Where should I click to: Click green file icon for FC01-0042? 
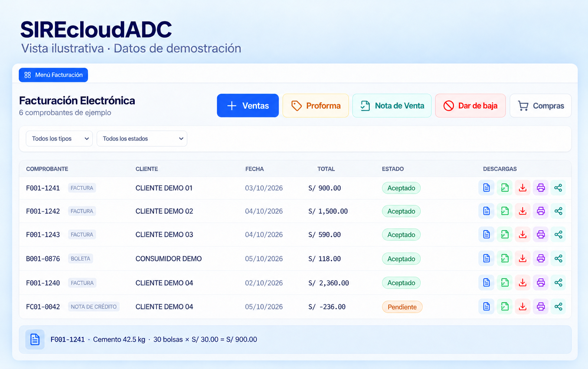(504, 307)
